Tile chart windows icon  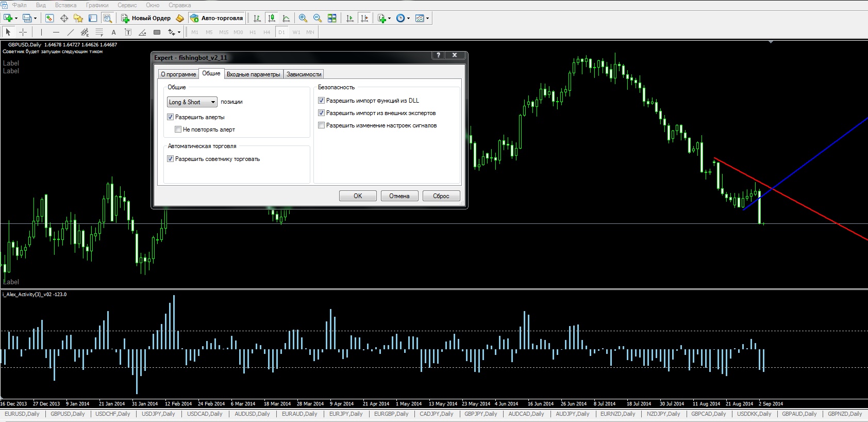pos(332,18)
